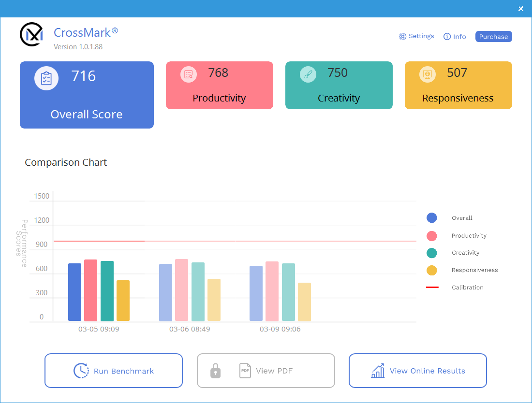Click the Version 1.0.1.88 text
Screen dimensions: 532x403
point(78,47)
